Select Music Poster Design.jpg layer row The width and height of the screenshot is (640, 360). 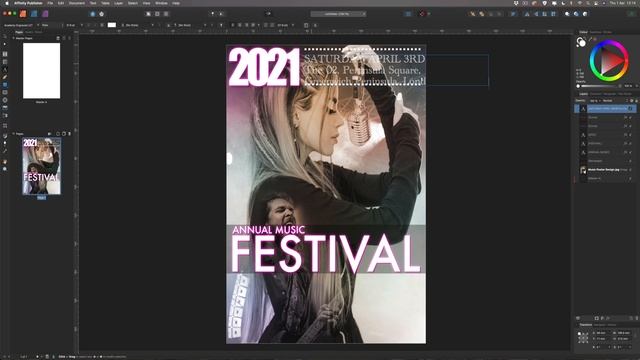pos(606,169)
